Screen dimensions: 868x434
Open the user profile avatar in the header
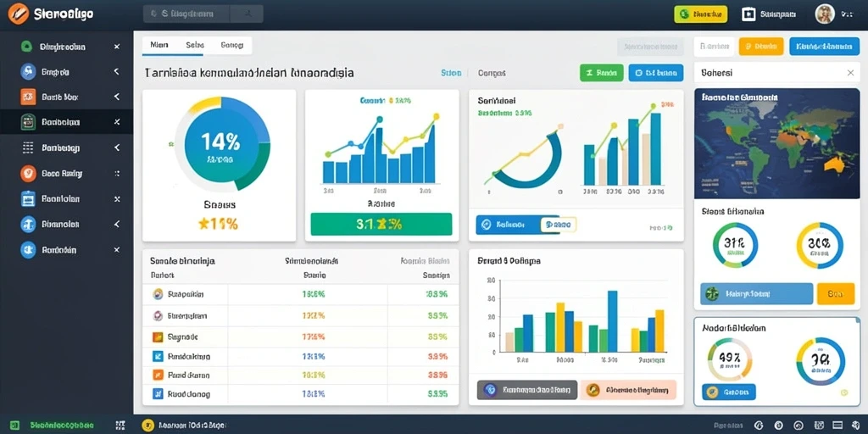coord(824,14)
